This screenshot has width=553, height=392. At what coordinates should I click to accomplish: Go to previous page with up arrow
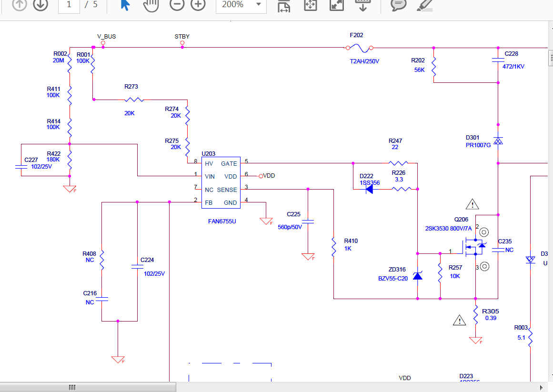(x=19, y=5)
